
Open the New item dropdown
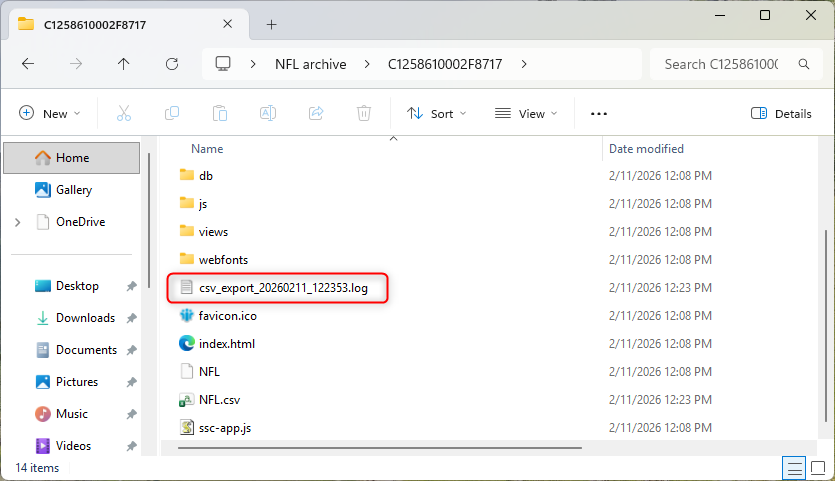click(x=48, y=113)
